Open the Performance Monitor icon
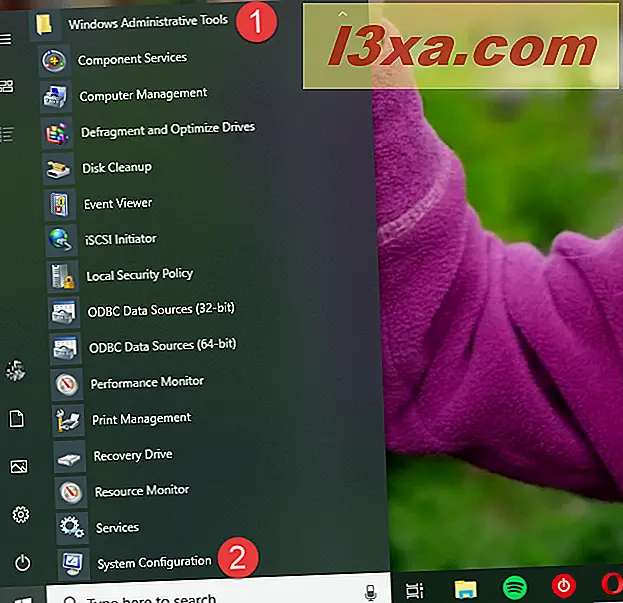Viewport: 623px width, 603px height. (x=66, y=385)
